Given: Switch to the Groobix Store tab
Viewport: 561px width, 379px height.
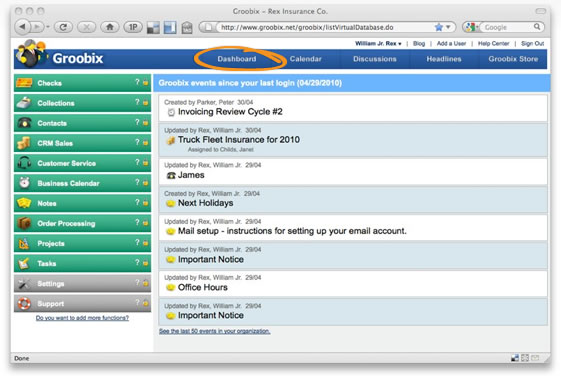Looking at the screenshot, I should pos(513,59).
